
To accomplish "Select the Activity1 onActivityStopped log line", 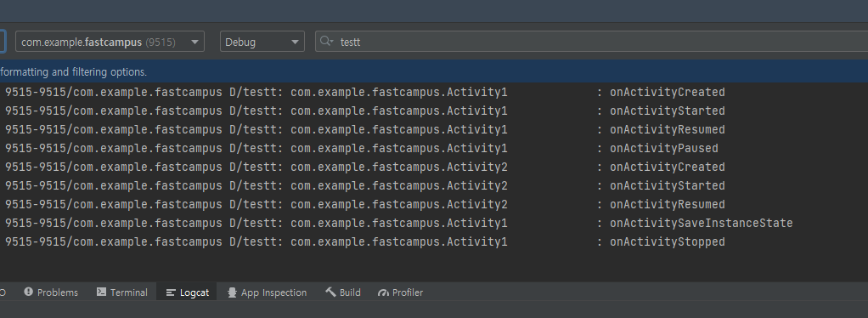I will coord(365,242).
